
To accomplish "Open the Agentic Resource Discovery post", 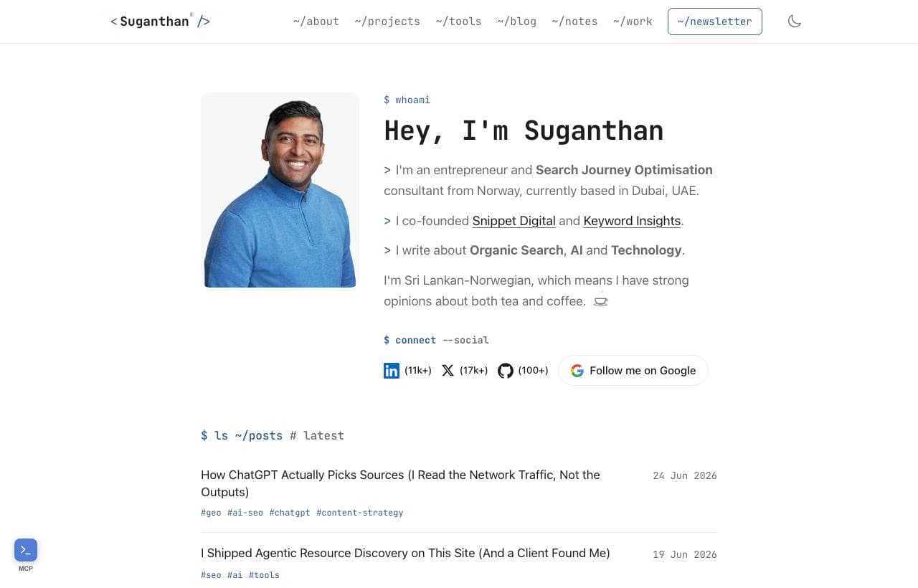I will [405, 553].
